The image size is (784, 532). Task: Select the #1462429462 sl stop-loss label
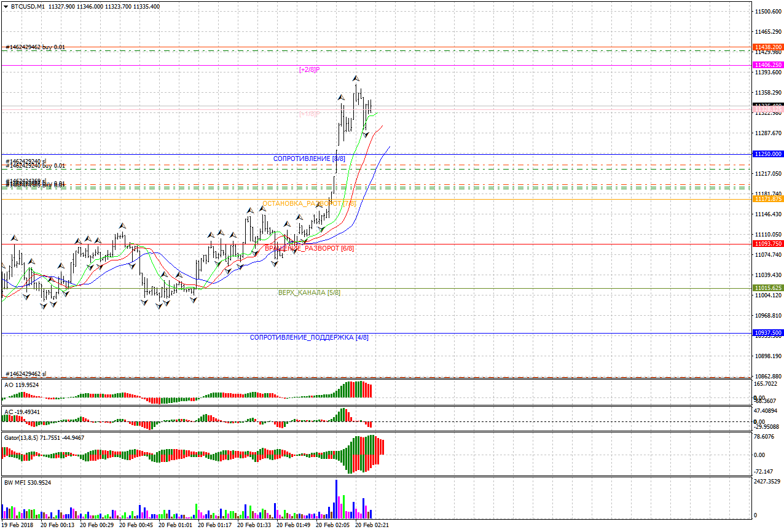[x=25, y=374]
